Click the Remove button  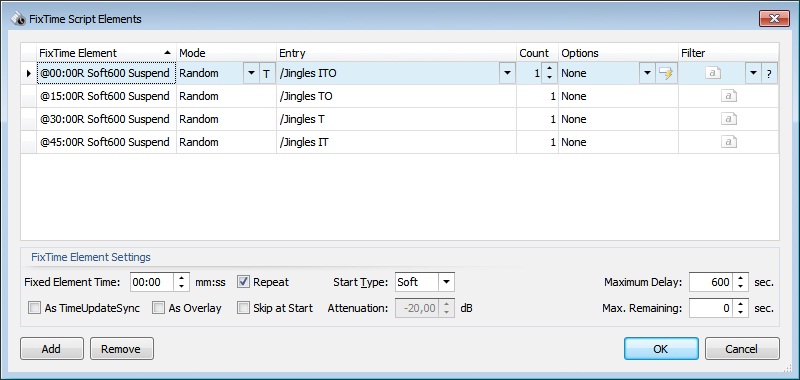click(x=121, y=349)
